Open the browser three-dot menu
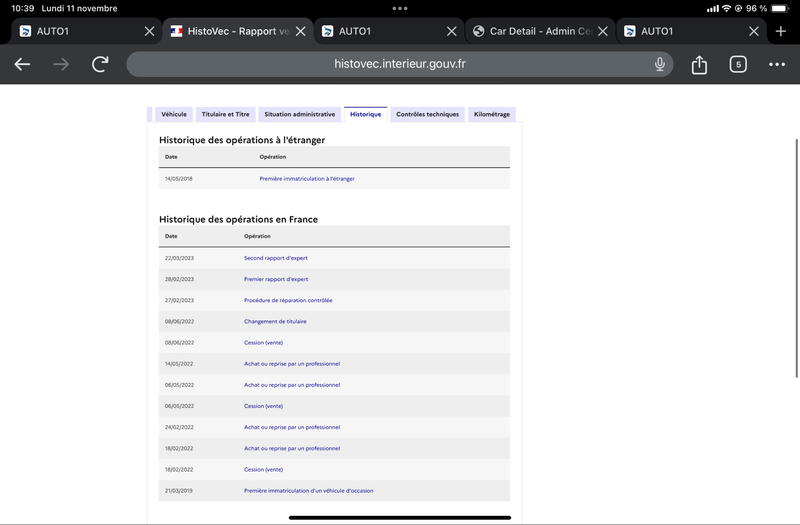 pyautogui.click(x=777, y=64)
